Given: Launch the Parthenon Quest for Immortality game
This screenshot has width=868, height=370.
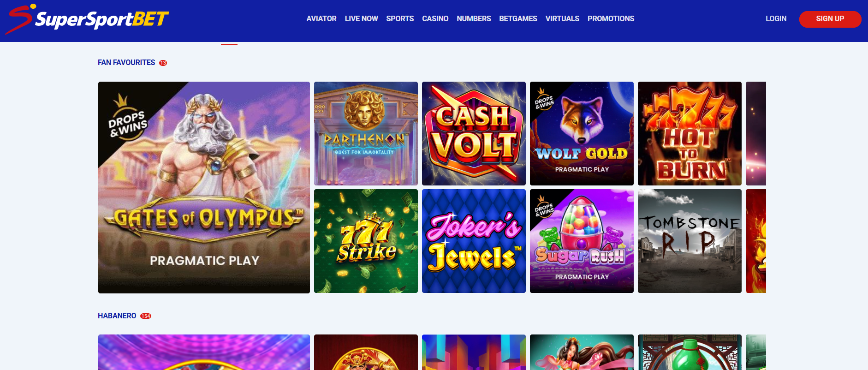Looking at the screenshot, I should tap(366, 133).
